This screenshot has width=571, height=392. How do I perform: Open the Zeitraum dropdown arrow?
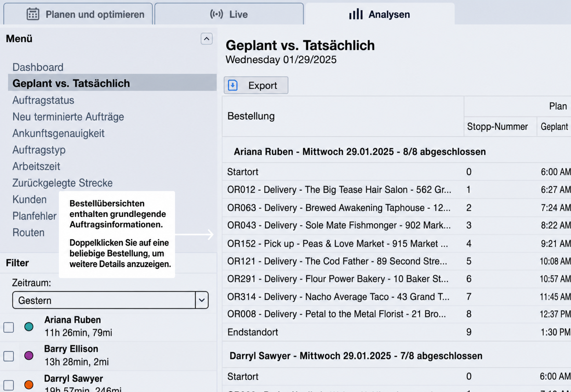[202, 300]
